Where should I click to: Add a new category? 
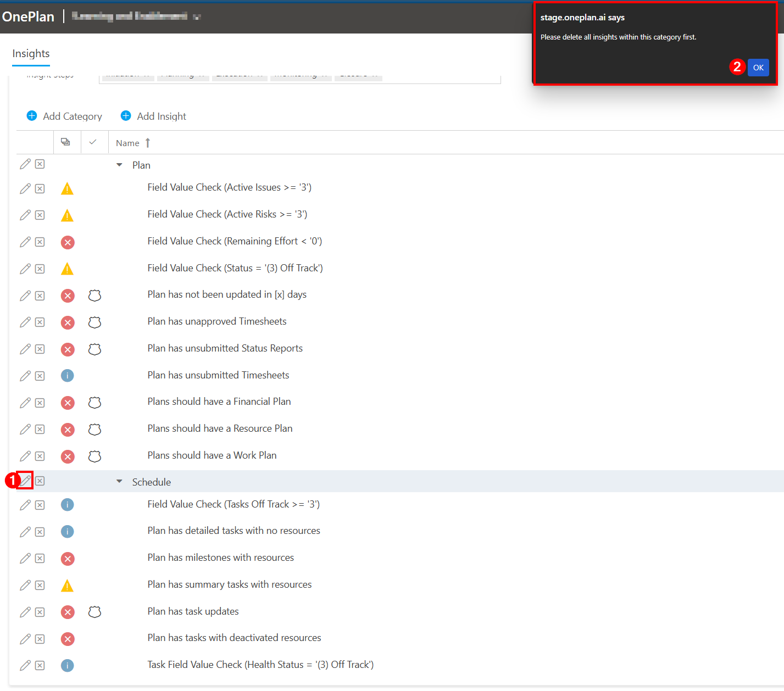(x=64, y=116)
